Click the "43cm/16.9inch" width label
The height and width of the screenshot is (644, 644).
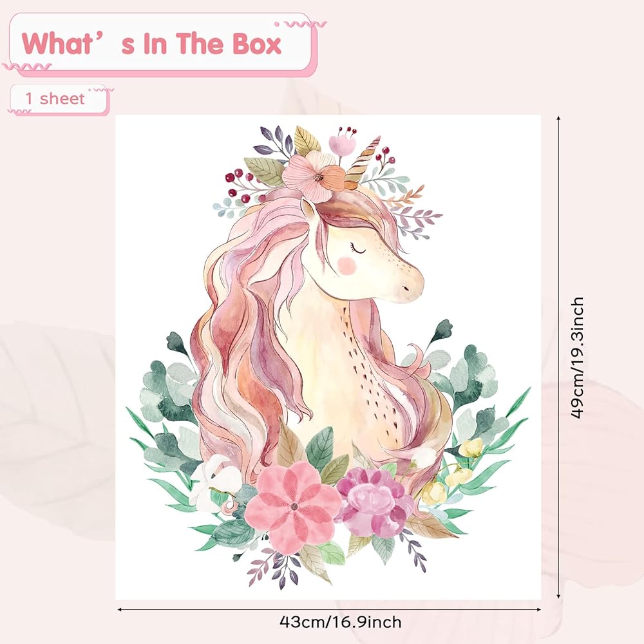tap(341, 622)
